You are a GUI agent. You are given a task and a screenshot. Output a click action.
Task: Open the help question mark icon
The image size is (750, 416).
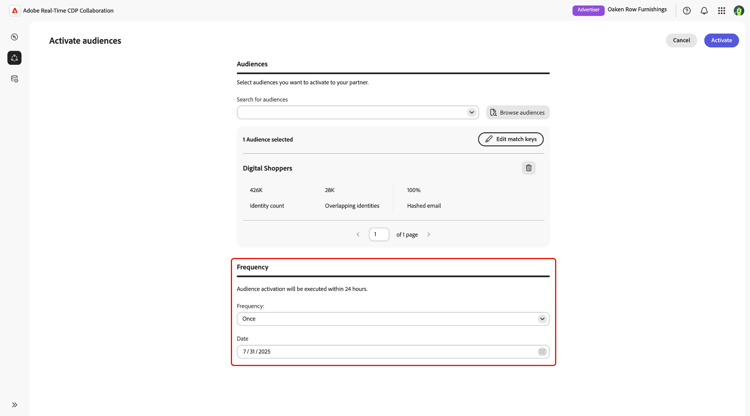click(687, 11)
